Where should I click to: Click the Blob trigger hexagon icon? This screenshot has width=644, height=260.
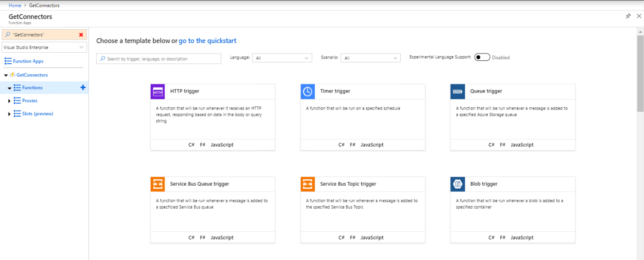(x=457, y=184)
